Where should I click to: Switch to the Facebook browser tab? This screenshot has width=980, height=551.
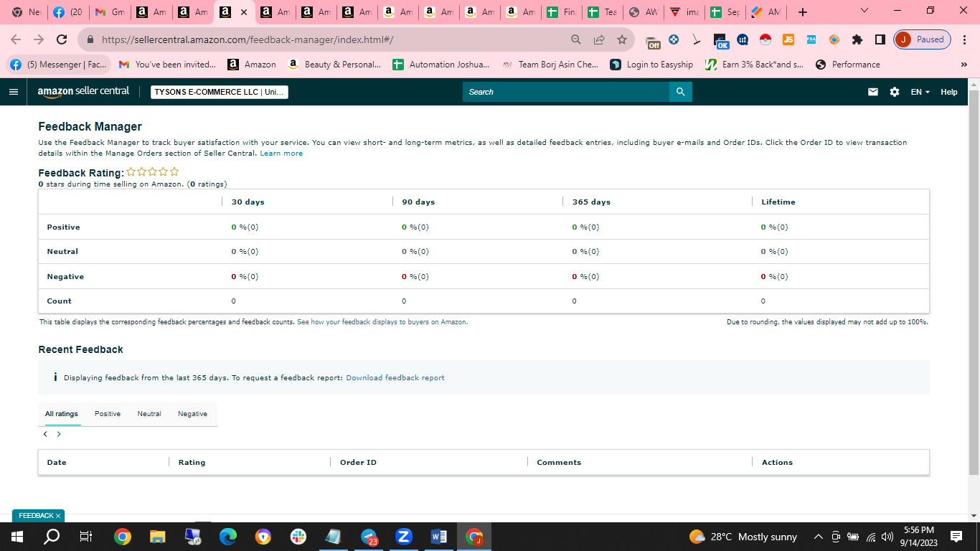(69, 12)
